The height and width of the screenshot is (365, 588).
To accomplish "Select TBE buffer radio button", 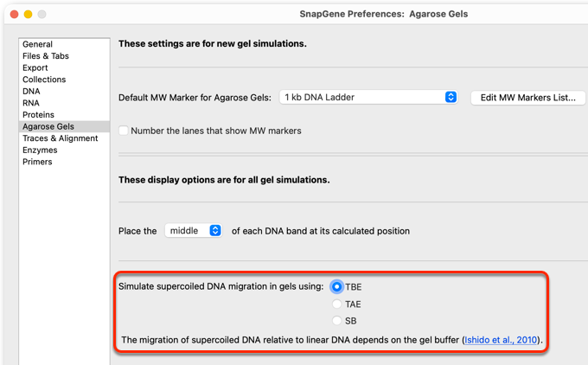I will 336,287.
